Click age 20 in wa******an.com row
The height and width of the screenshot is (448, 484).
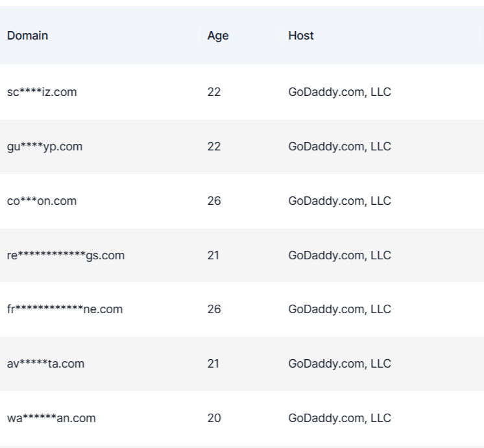(214, 418)
